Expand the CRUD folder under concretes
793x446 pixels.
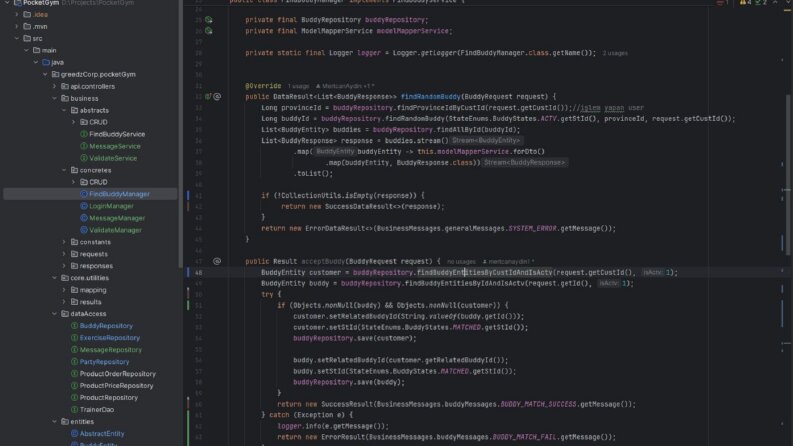click(x=74, y=182)
